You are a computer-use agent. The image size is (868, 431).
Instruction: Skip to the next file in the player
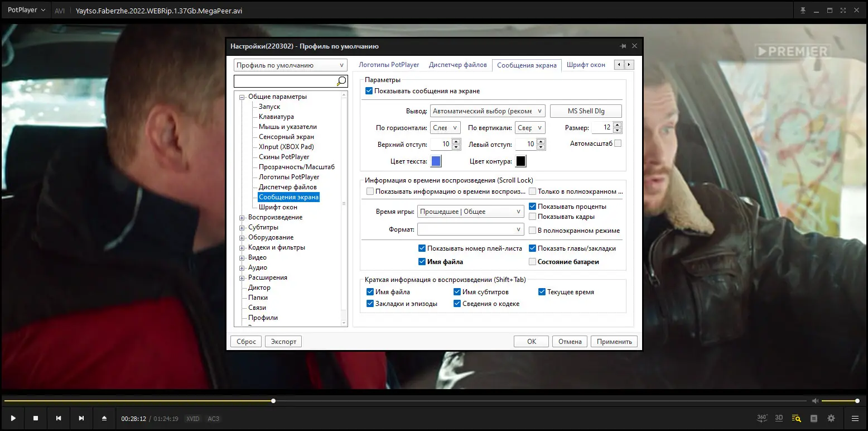[81, 418]
